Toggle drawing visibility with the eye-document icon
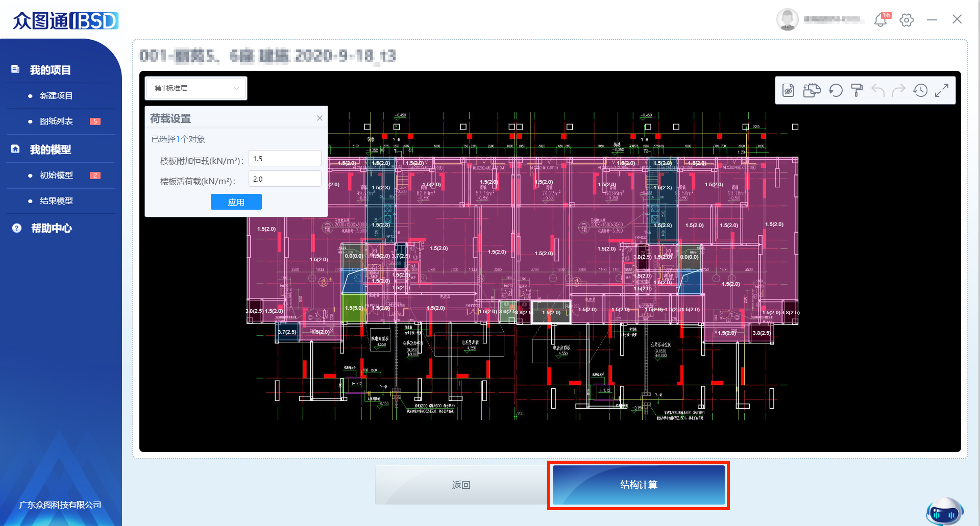Image resolution: width=980 pixels, height=526 pixels. (789, 91)
